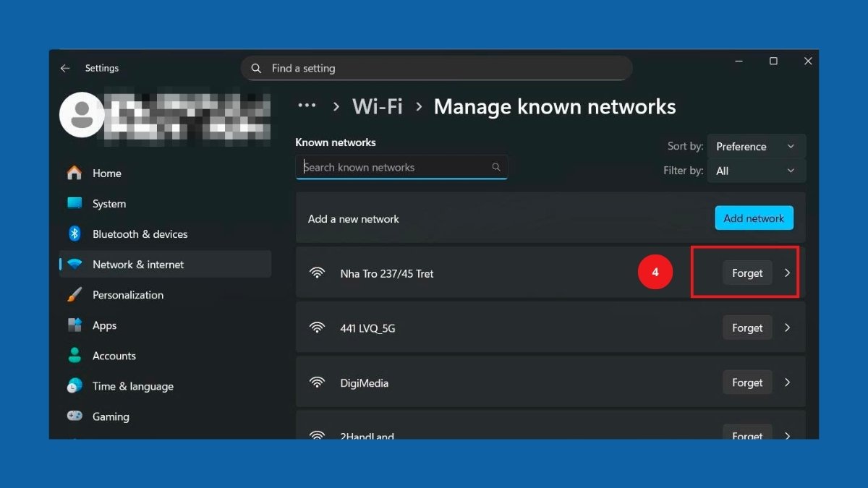868x488 pixels.
Task: Click the Personalization brush icon
Action: point(75,294)
